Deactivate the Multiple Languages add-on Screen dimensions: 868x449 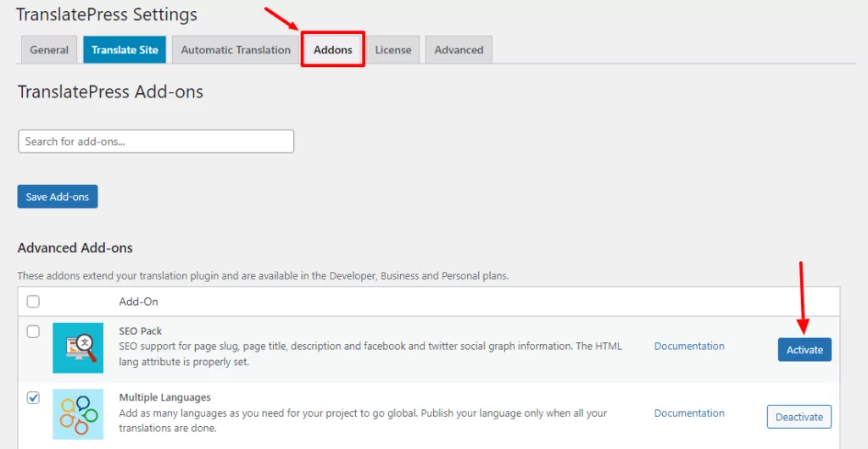click(x=798, y=417)
